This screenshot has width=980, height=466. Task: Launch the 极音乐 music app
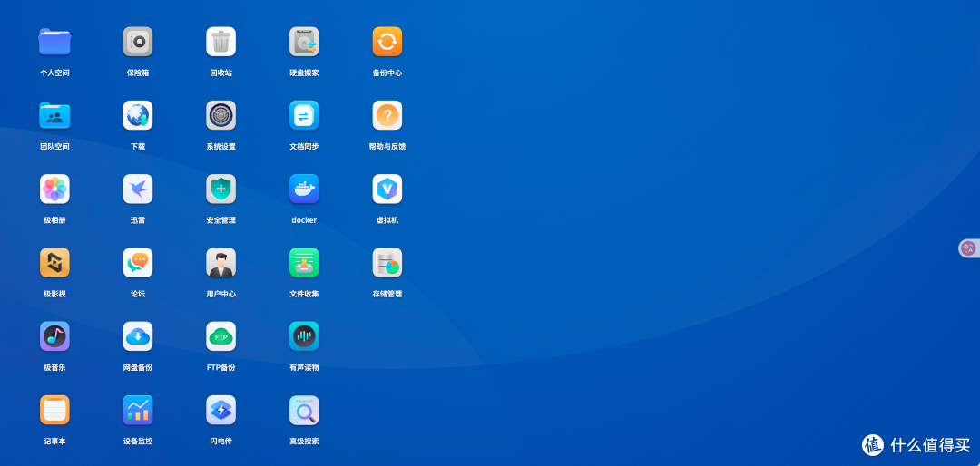pyautogui.click(x=54, y=336)
